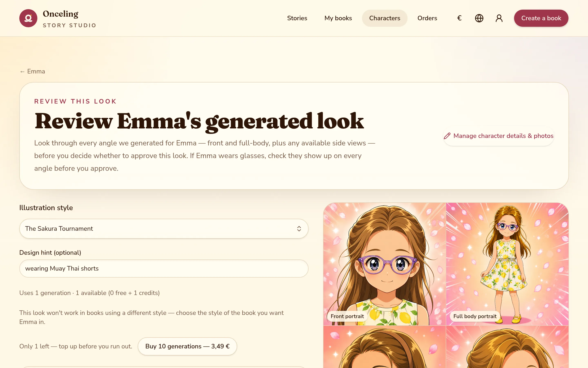
Task: Go back to Emma
Action: (32, 71)
